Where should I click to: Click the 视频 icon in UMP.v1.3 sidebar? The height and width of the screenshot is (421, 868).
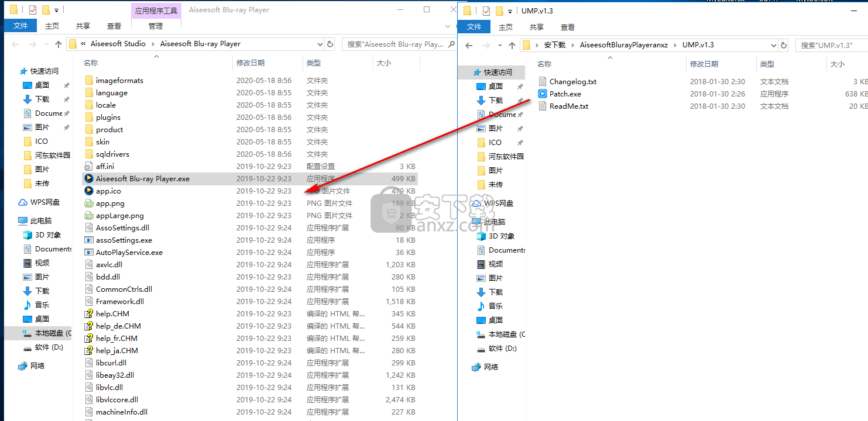[481, 264]
